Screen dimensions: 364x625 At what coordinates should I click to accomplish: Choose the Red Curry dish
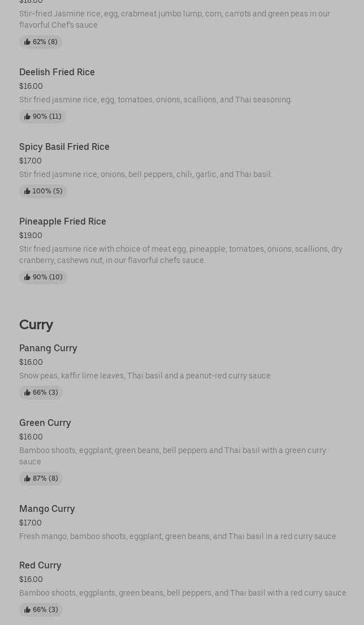pyautogui.click(x=40, y=566)
